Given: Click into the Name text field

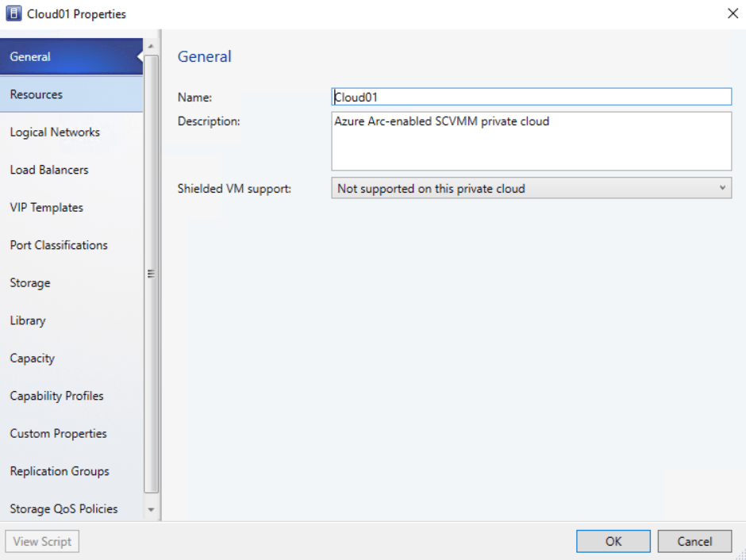Looking at the screenshot, I should (531, 97).
